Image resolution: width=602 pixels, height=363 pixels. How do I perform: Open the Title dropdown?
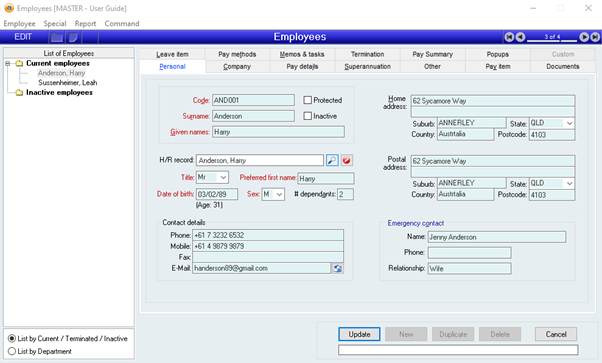coord(223,177)
